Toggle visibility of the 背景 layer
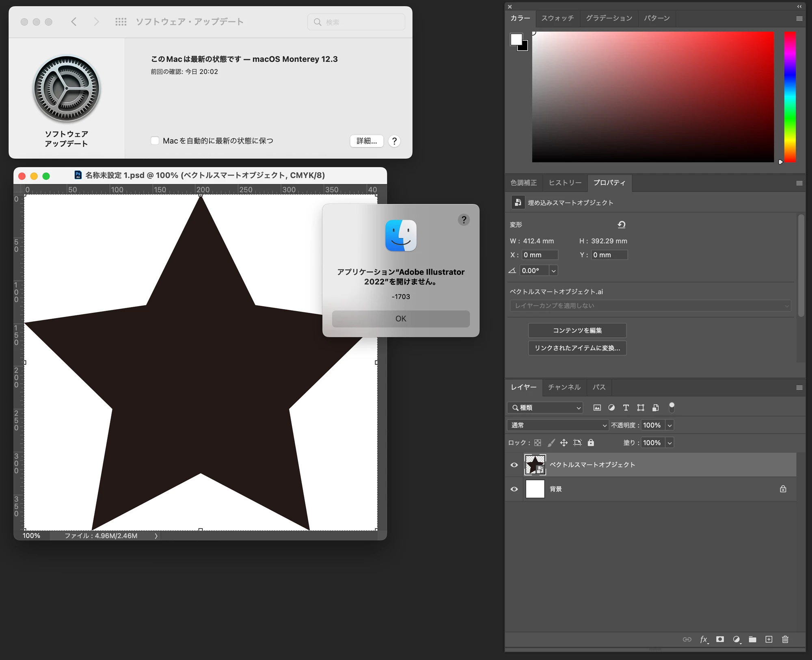812x660 pixels. 514,489
